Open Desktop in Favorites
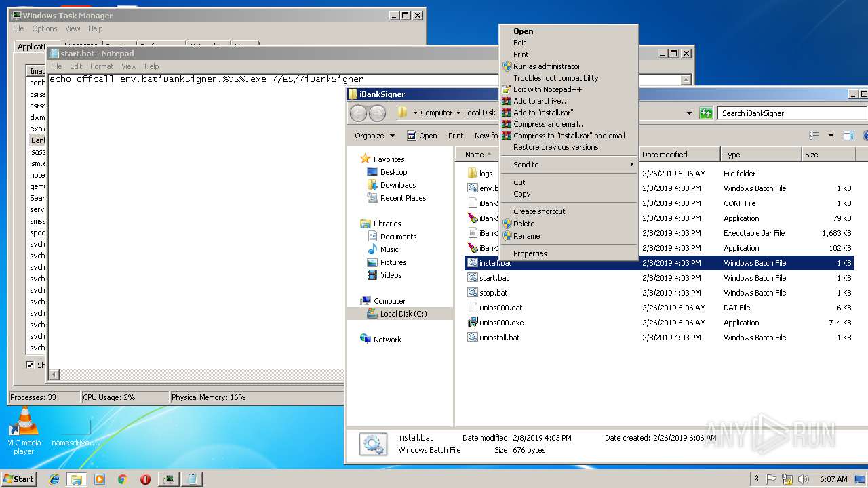Image resolution: width=868 pixels, height=488 pixels. pos(393,172)
